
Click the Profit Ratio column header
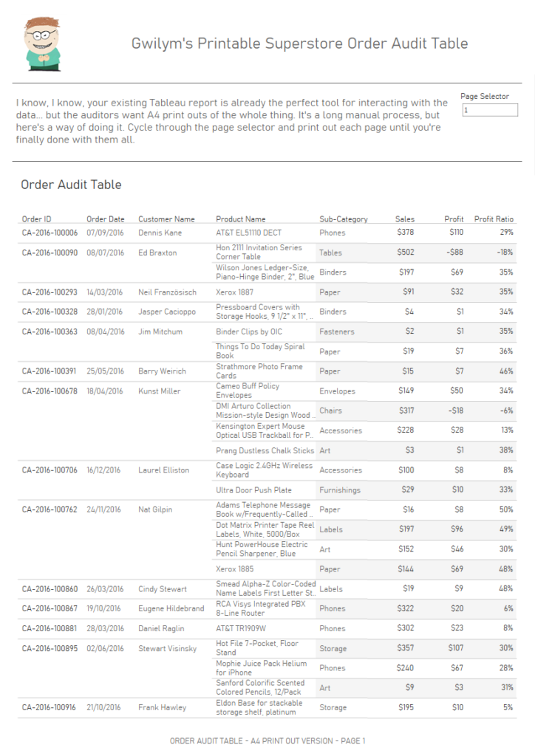point(494,219)
